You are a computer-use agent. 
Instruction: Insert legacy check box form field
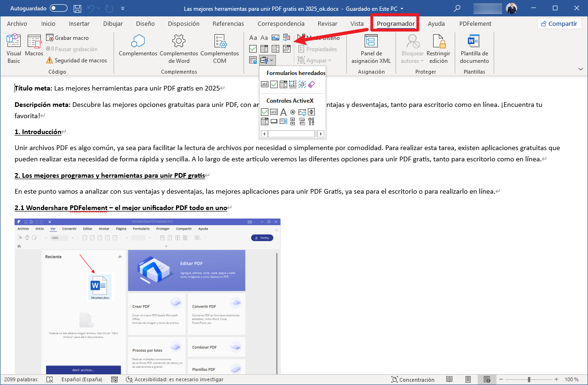coord(274,84)
